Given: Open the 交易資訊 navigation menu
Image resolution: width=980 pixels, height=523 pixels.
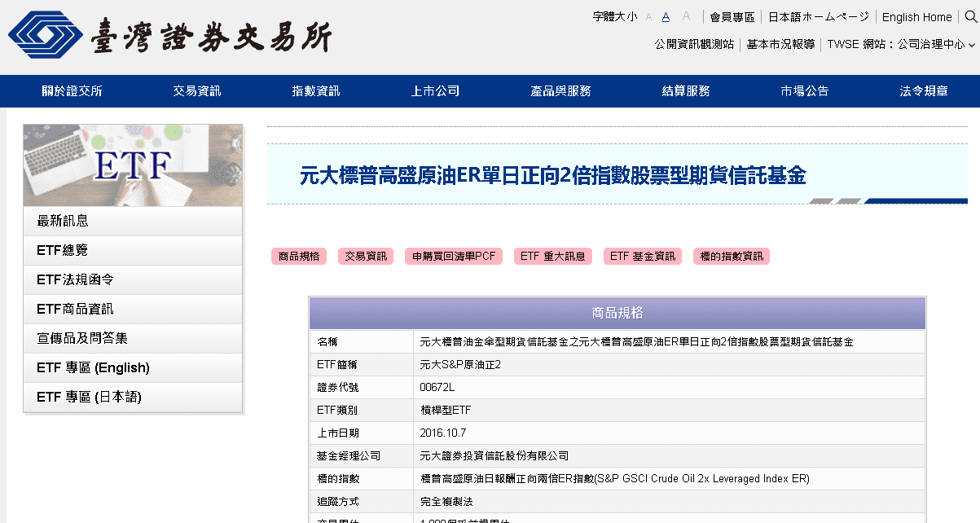Looking at the screenshot, I should coord(197,91).
